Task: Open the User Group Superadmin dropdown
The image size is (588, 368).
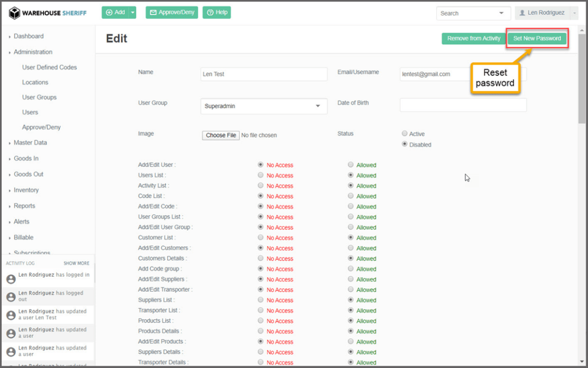Action: (264, 106)
